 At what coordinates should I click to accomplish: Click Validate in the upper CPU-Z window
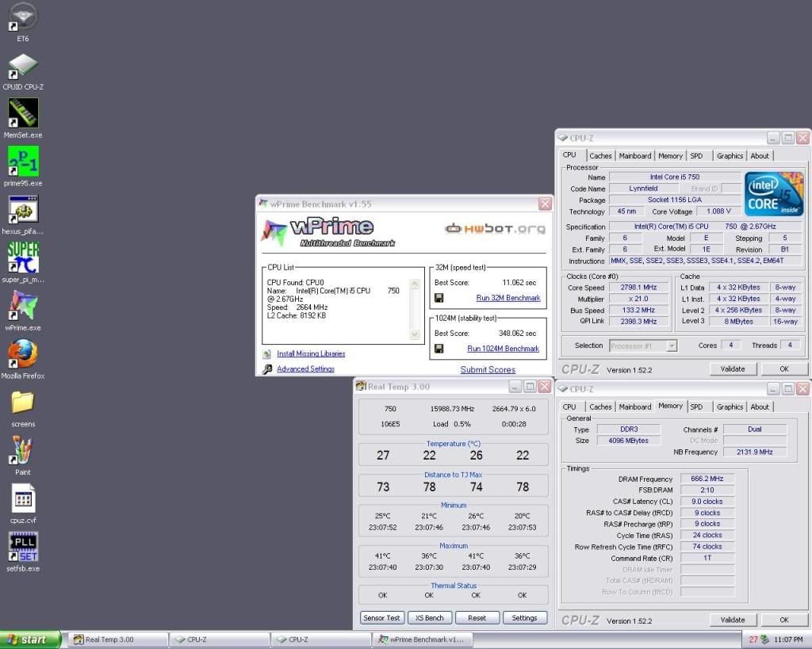click(733, 369)
